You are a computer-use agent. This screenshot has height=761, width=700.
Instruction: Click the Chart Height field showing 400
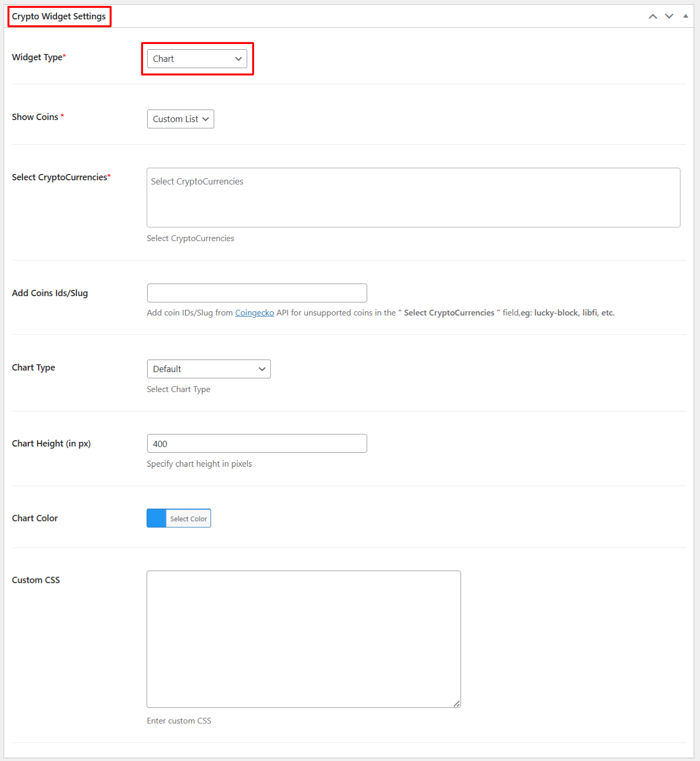click(257, 443)
